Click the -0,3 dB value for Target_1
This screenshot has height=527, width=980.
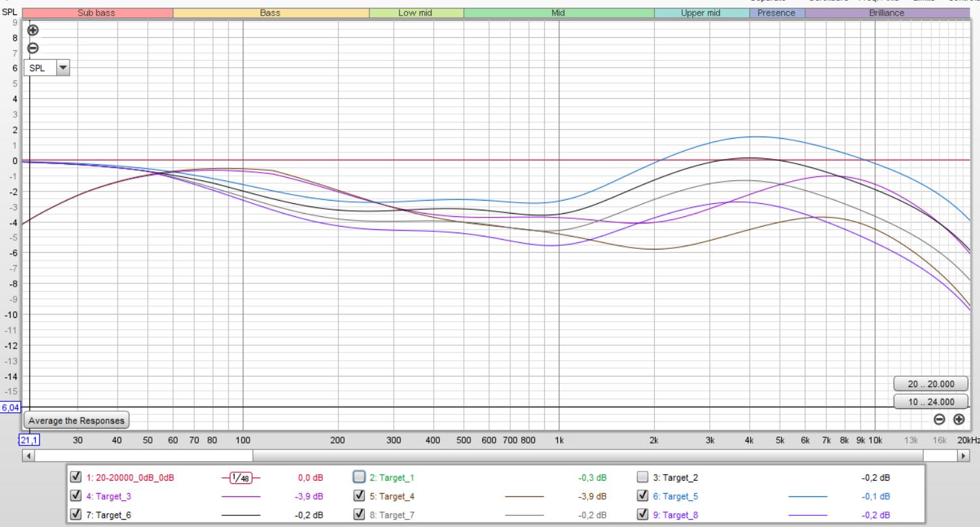tap(592, 477)
